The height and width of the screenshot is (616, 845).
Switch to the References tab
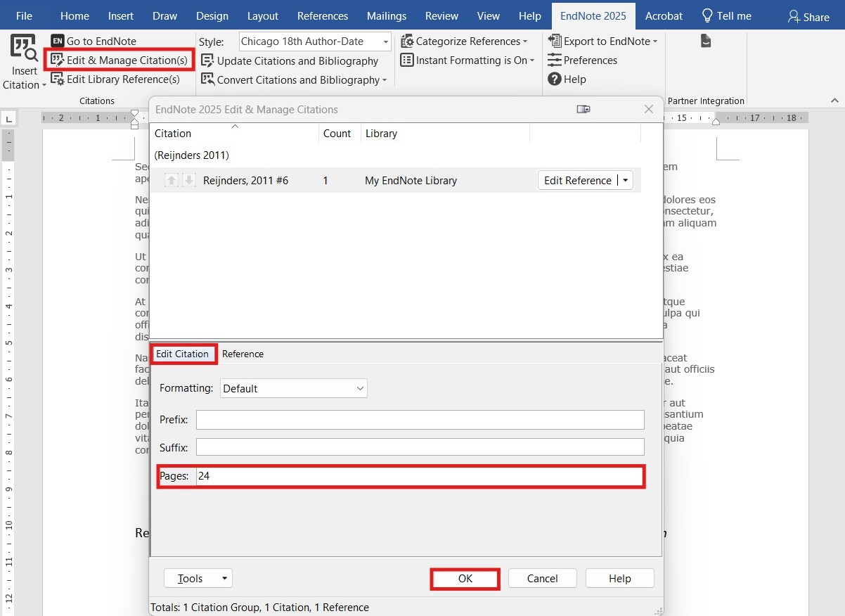(323, 15)
